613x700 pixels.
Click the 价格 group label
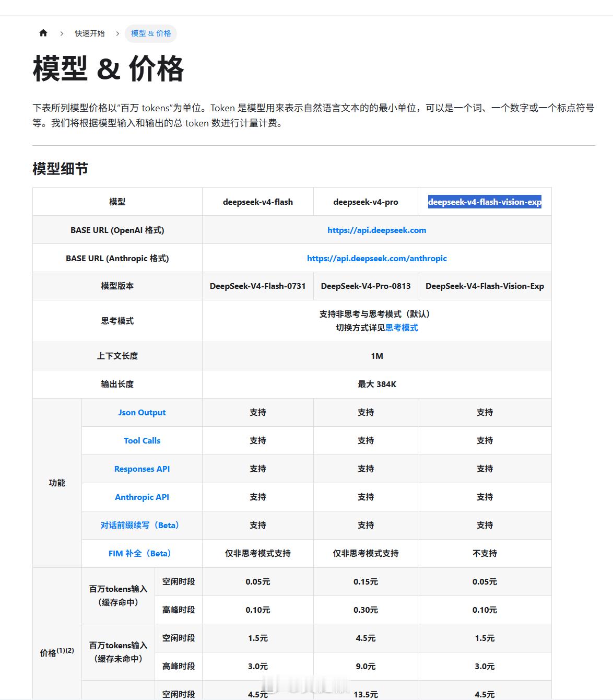pos(57,652)
